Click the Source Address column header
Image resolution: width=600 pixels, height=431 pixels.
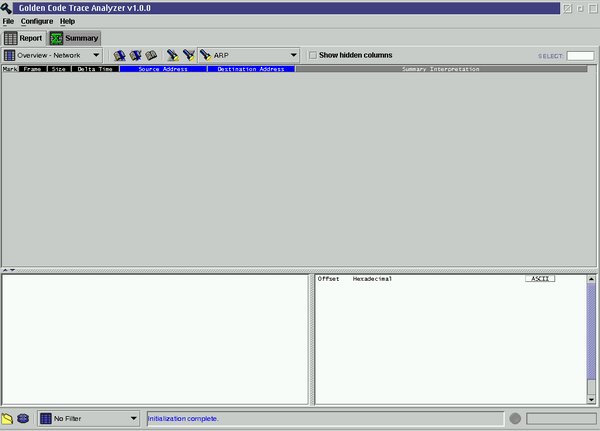(163, 69)
